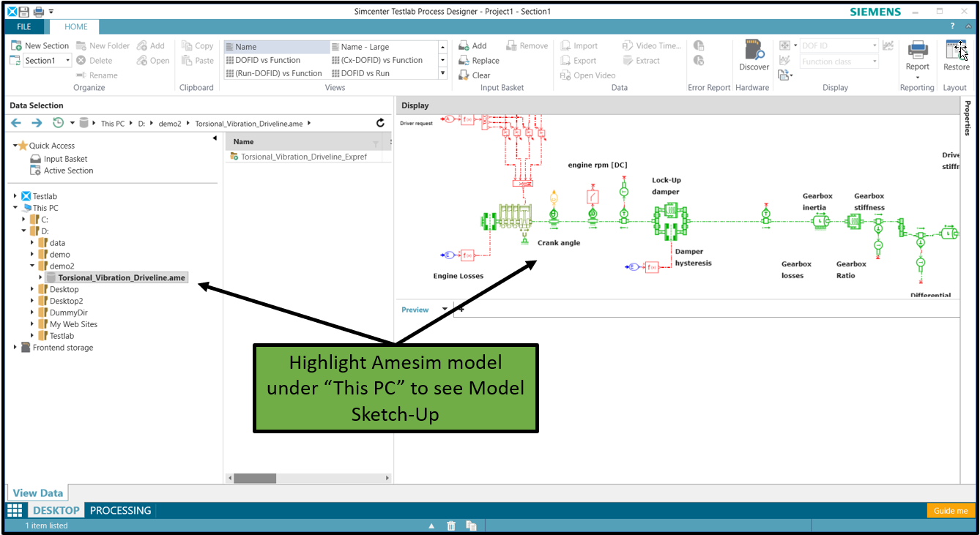The image size is (980, 535).
Task: Open the DOF ID combo box
Action: 839,46
